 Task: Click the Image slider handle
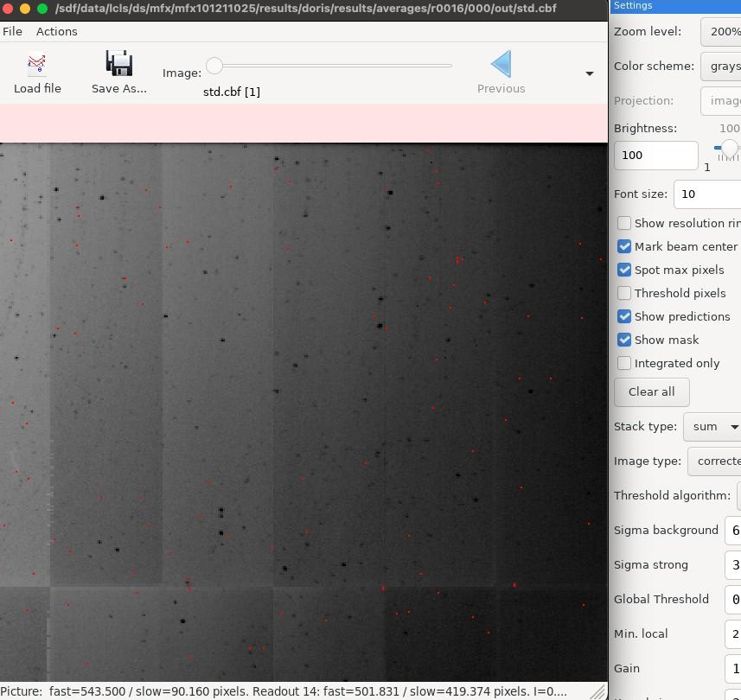pos(214,66)
